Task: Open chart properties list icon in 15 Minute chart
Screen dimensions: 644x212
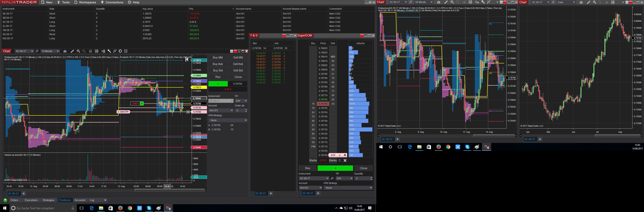Action: [x=126, y=51]
